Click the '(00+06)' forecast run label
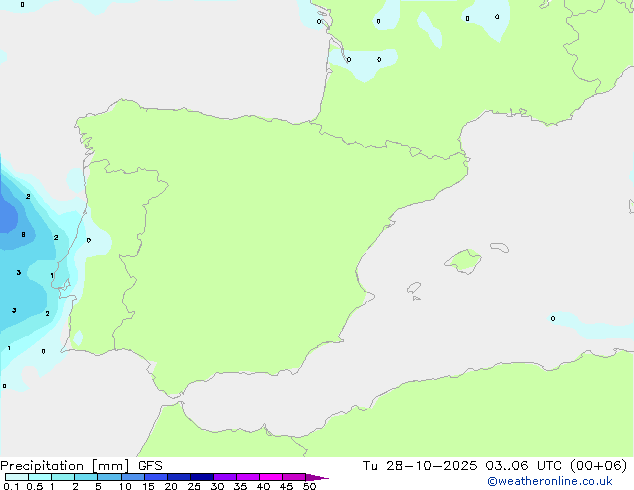 [x=598, y=466]
